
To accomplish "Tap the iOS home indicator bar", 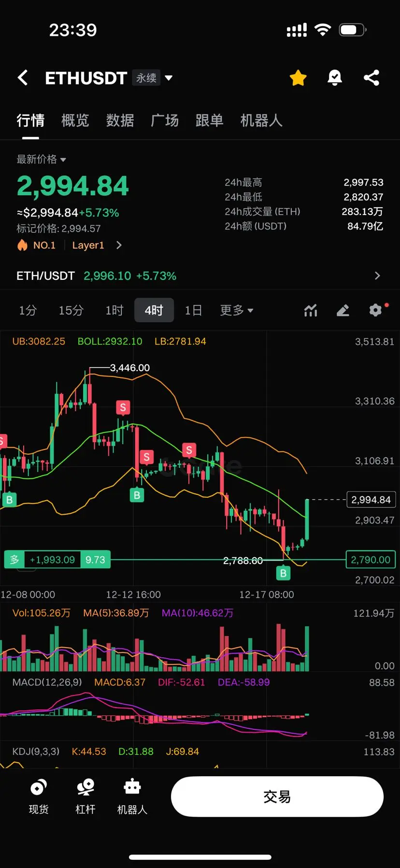I will point(200,857).
